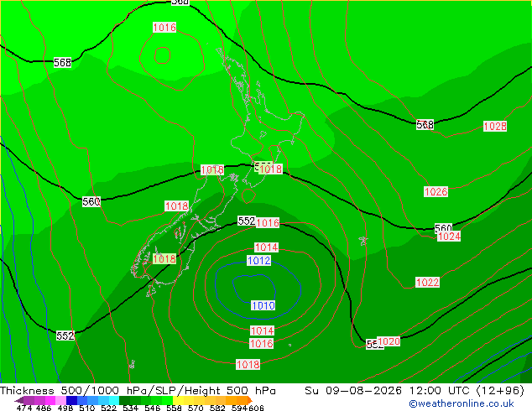Image resolution: width=532 pixels, height=411 pixels.
Task: Click the 1022 pressure label
Action: 427,282
